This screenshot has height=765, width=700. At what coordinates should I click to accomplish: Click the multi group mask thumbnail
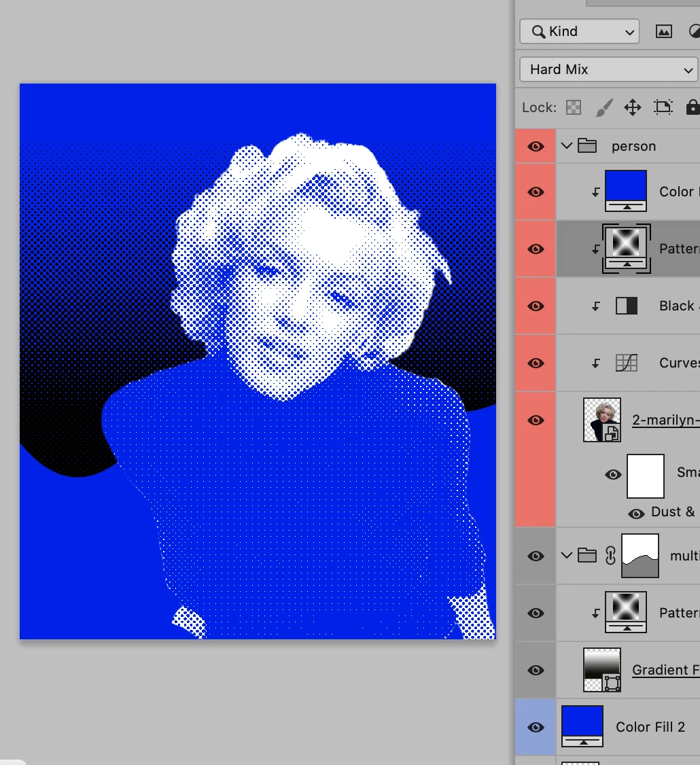640,556
